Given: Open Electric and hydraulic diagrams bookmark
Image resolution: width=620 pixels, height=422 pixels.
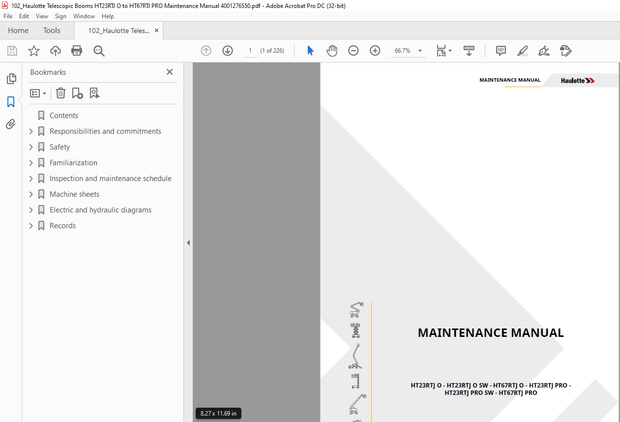Looking at the screenshot, I should click(x=100, y=210).
